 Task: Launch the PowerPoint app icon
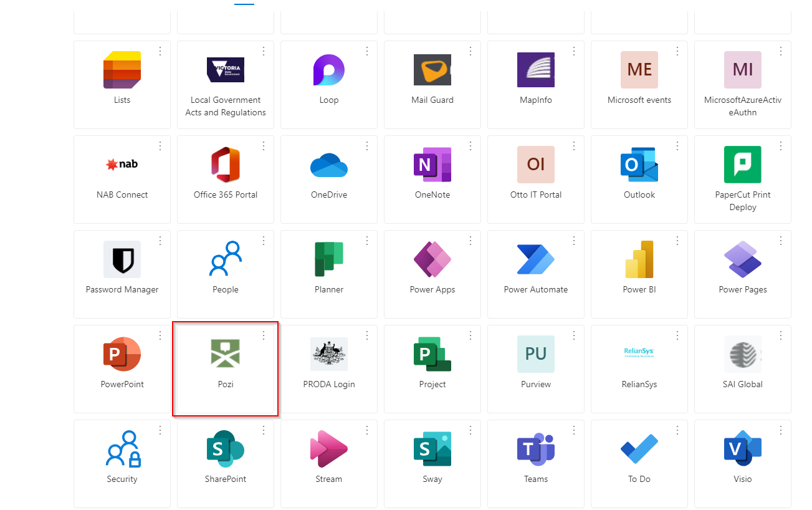coord(122,354)
